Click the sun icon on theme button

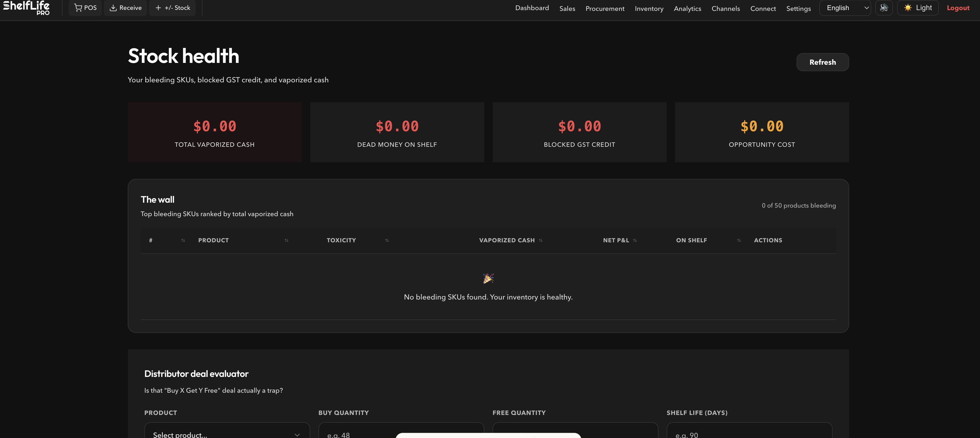pos(908,8)
